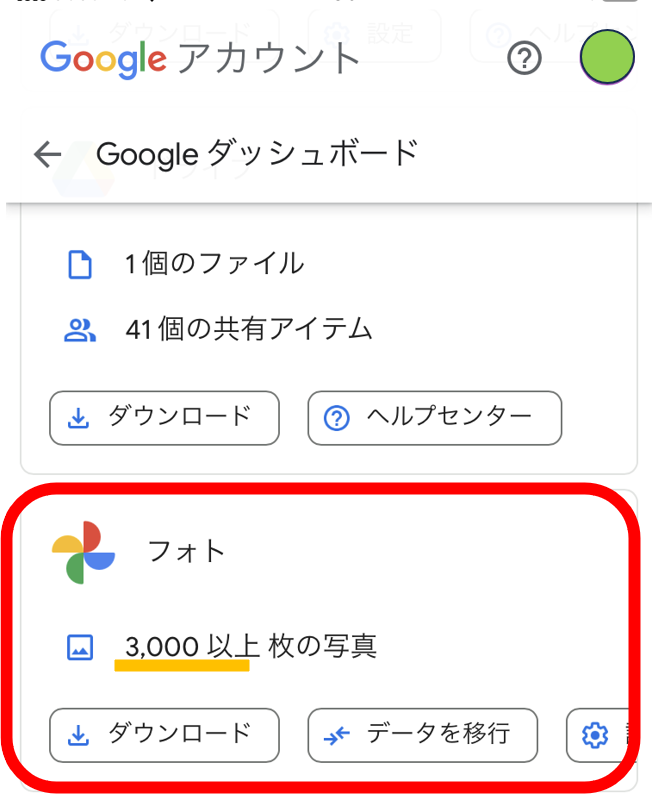The image size is (652, 800).
Task: Click the Google ダッシュボード heading
Action: click(x=257, y=154)
